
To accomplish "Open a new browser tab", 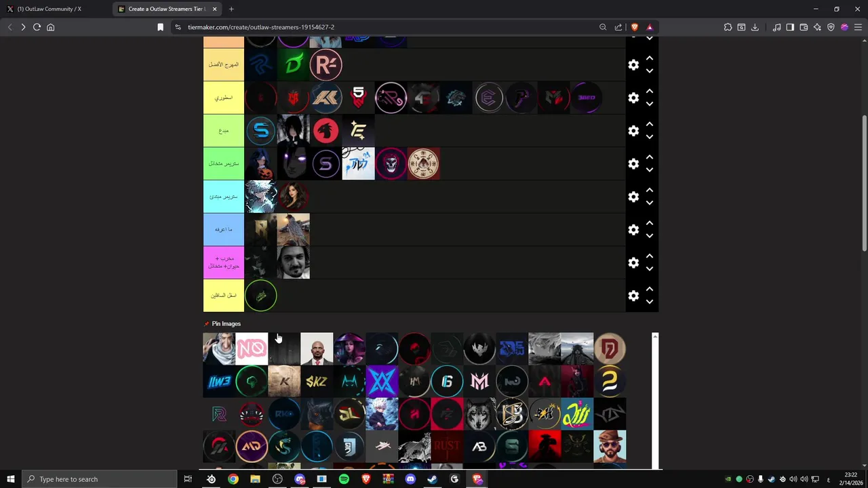I will click(231, 9).
